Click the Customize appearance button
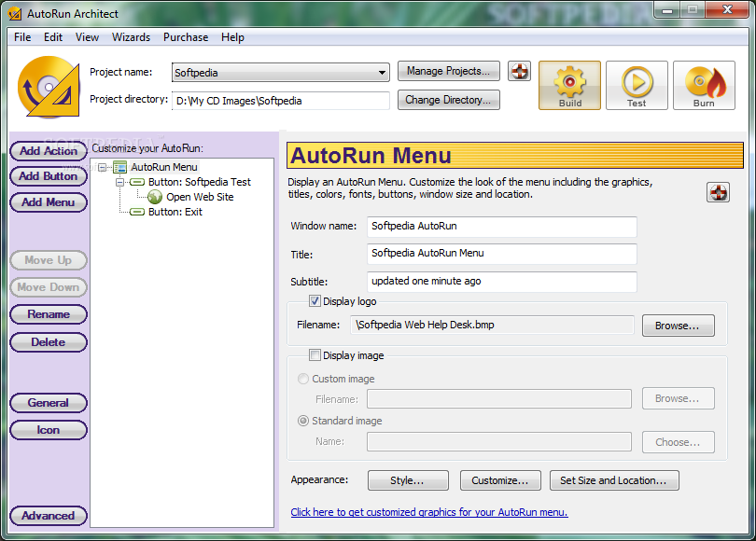Image resolution: width=756 pixels, height=541 pixels. [500, 480]
